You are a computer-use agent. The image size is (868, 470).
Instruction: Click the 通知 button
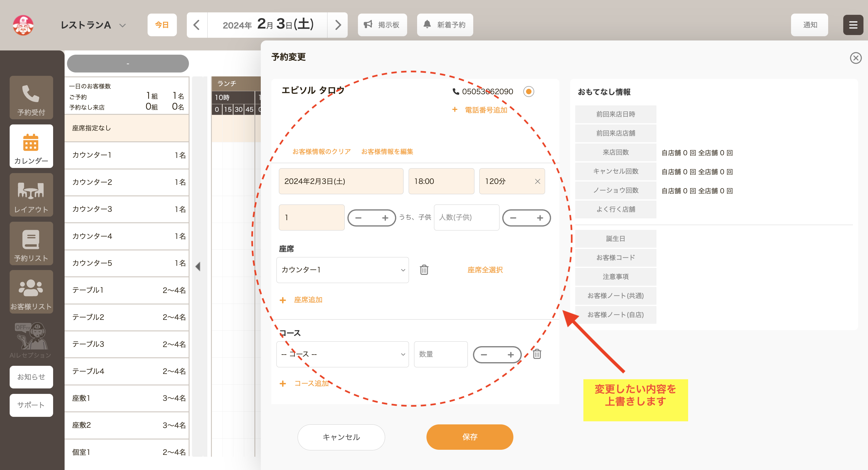[809, 25]
